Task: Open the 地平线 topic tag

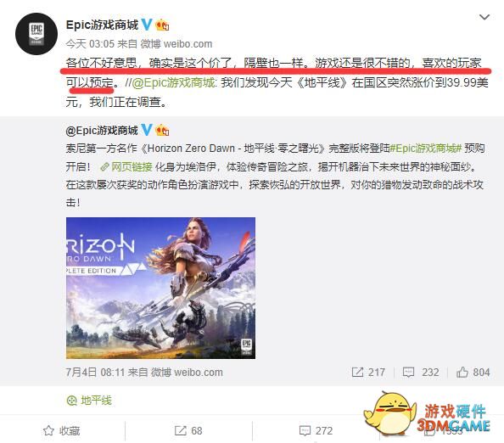Action: coord(89,401)
